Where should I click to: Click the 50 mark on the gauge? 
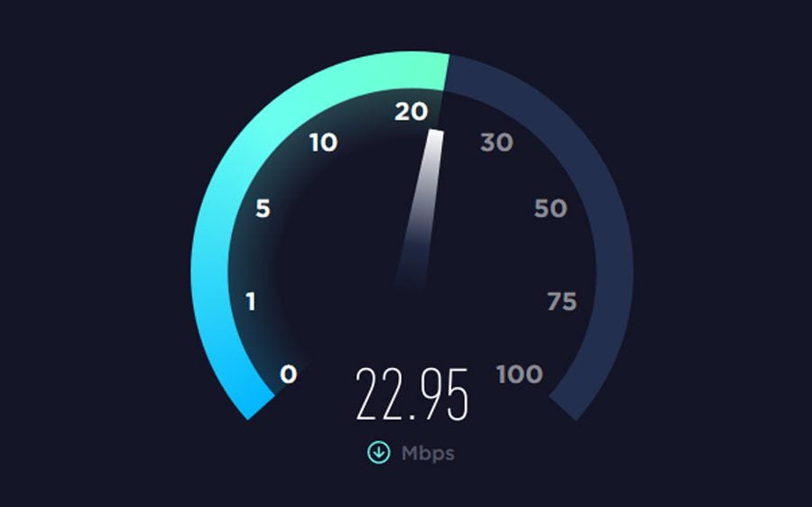point(550,208)
